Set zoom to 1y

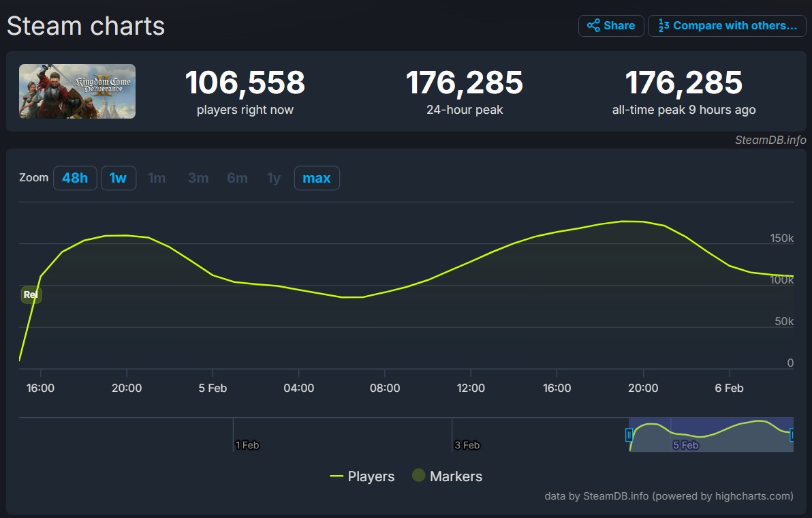pyautogui.click(x=273, y=178)
